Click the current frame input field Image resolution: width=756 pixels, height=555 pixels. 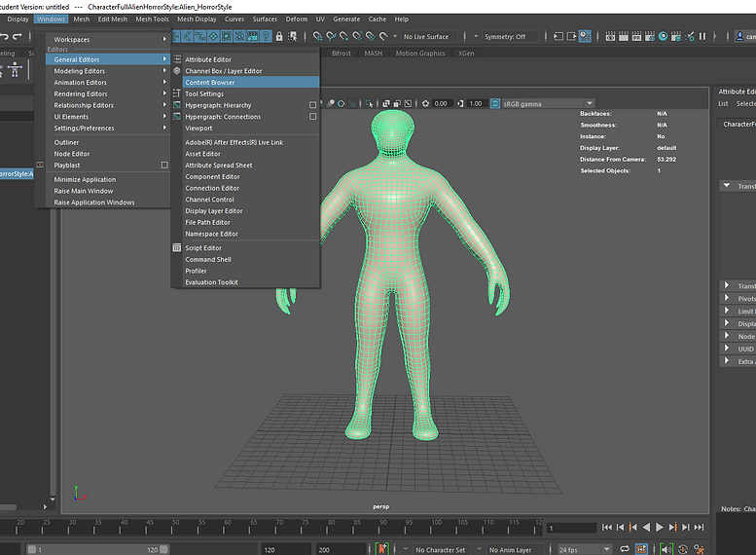[571, 528]
